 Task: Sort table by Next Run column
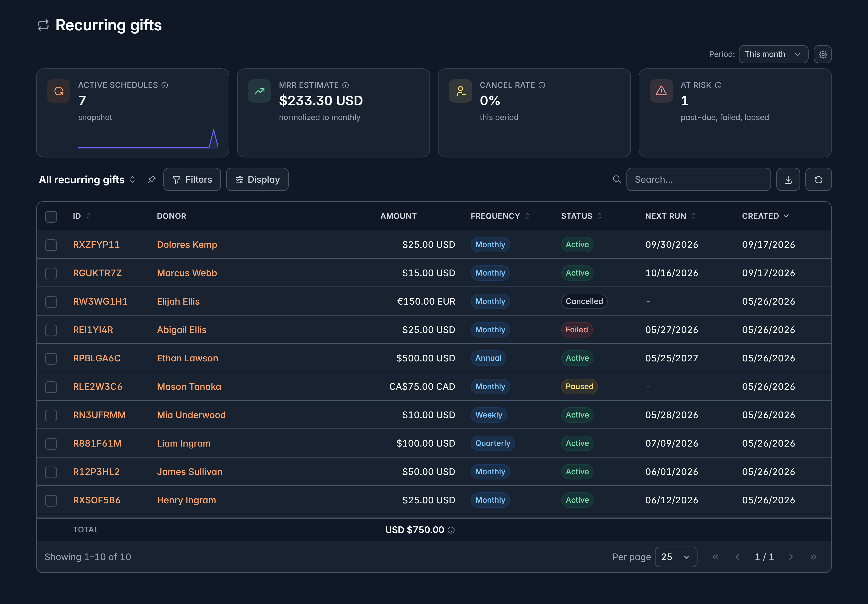point(670,216)
